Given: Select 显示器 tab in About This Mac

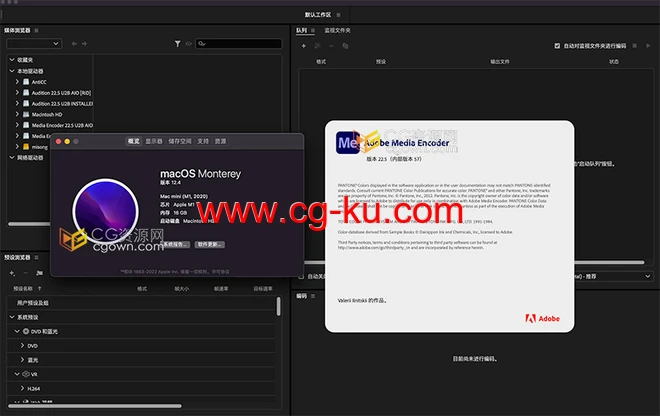Looking at the screenshot, I should [154, 141].
